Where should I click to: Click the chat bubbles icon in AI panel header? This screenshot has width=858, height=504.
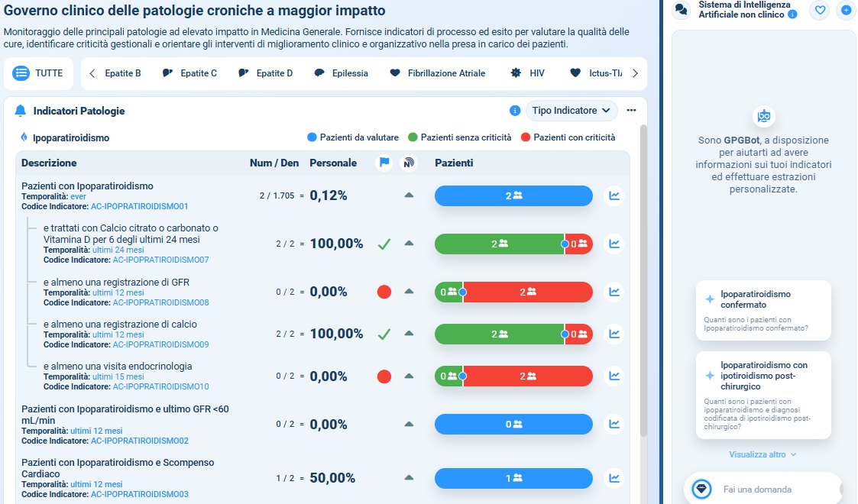682,10
